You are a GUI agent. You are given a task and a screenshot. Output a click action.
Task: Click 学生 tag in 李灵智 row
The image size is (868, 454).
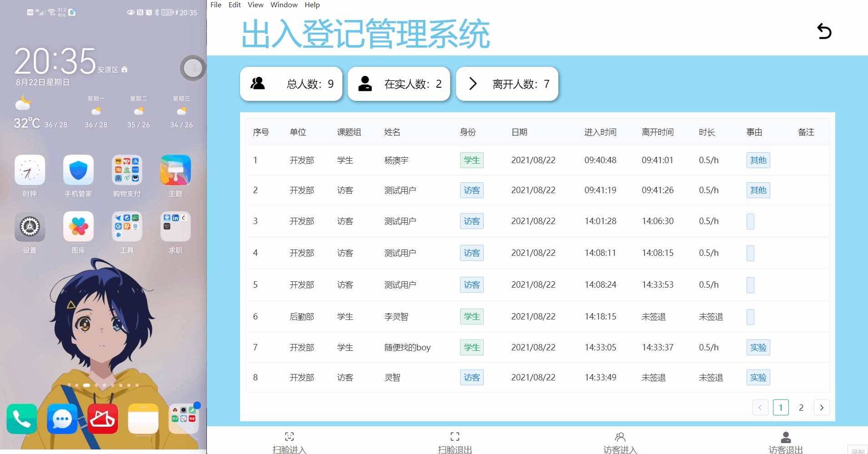(472, 316)
